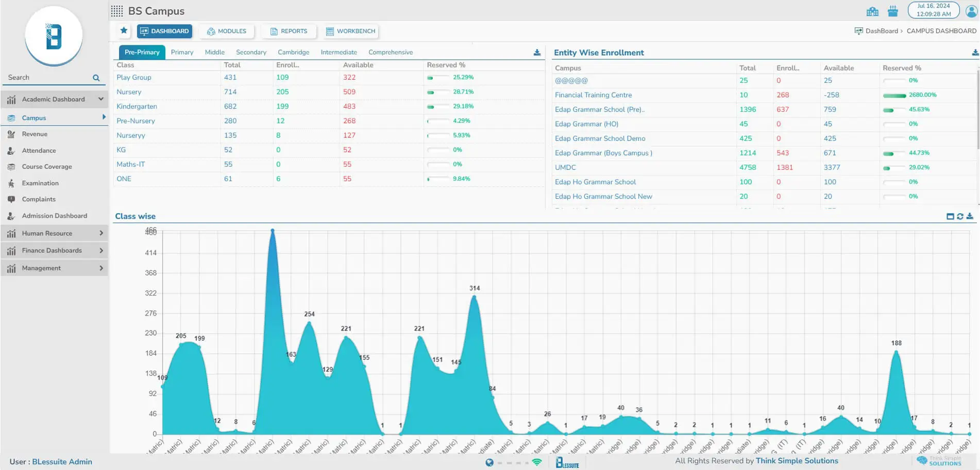Open the birthday cake icon
The image size is (980, 470).
click(893, 11)
